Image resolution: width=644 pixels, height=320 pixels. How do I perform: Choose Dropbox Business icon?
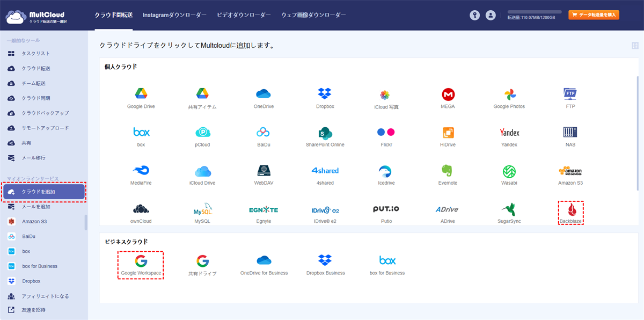325,260
